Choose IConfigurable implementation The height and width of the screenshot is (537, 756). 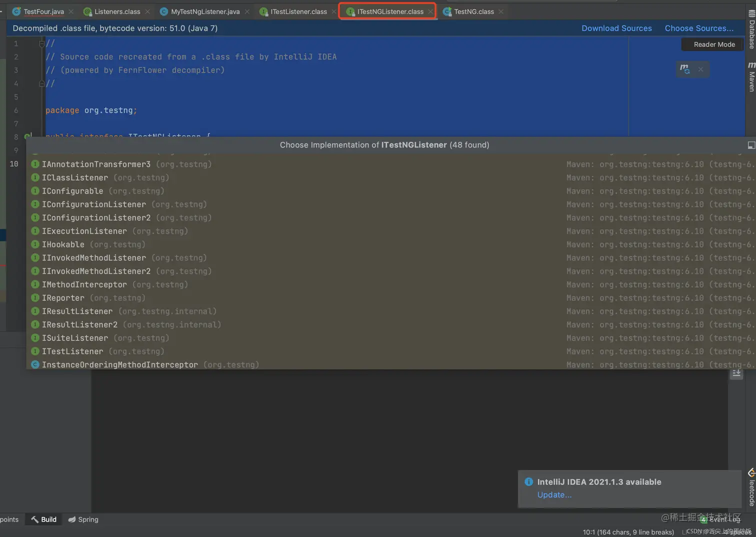point(391,191)
